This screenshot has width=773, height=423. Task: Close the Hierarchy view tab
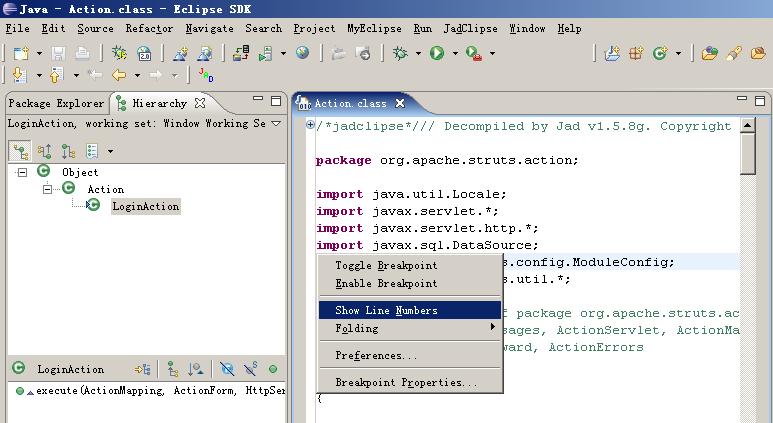[x=200, y=103]
